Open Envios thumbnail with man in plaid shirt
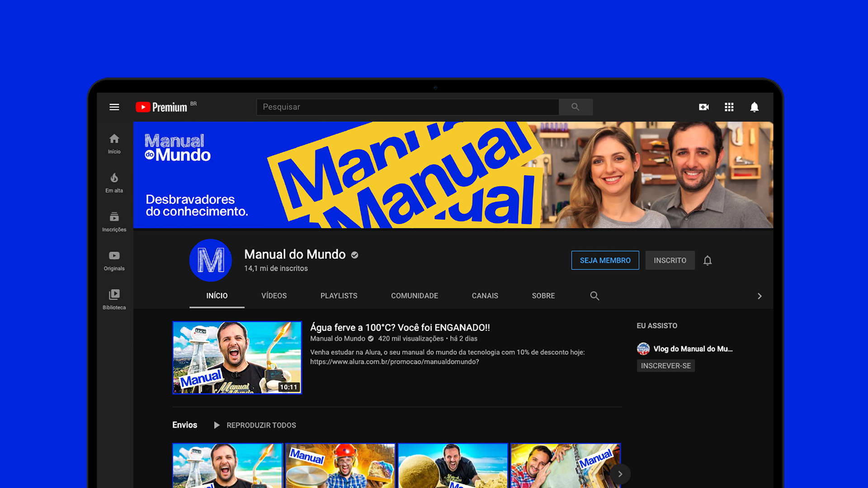868x488 pixels. pos(566,465)
